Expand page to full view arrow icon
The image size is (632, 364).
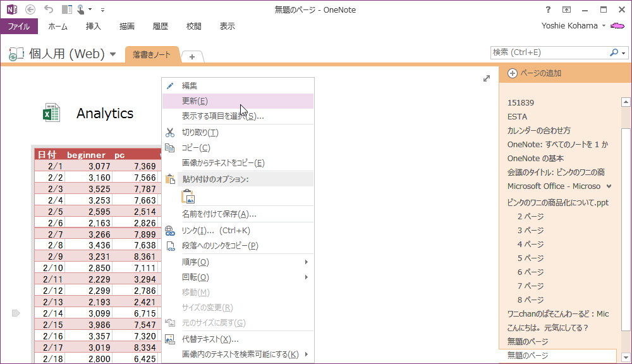[487, 78]
